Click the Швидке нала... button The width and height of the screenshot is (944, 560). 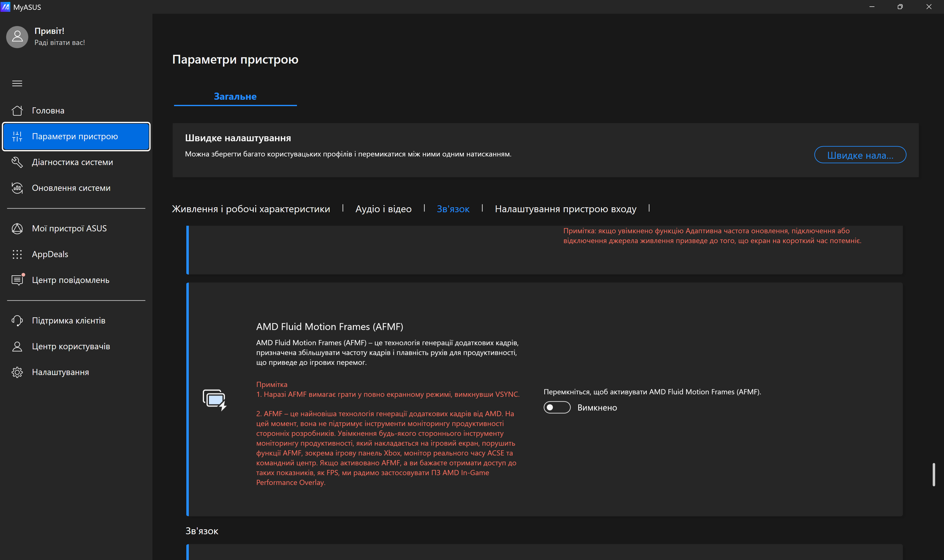[x=860, y=155]
